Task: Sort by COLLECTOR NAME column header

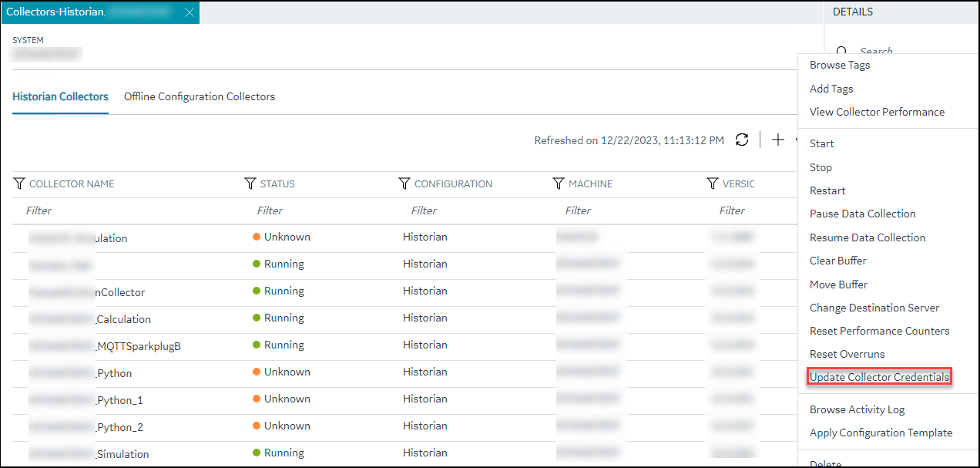Action: [72, 183]
